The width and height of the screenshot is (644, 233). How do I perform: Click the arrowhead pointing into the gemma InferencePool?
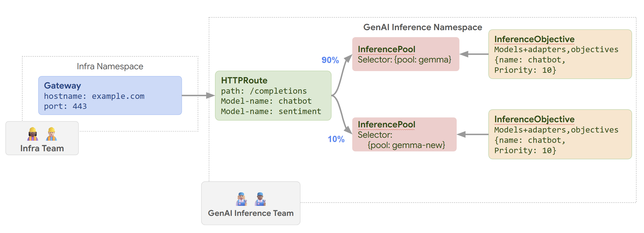[348, 58]
